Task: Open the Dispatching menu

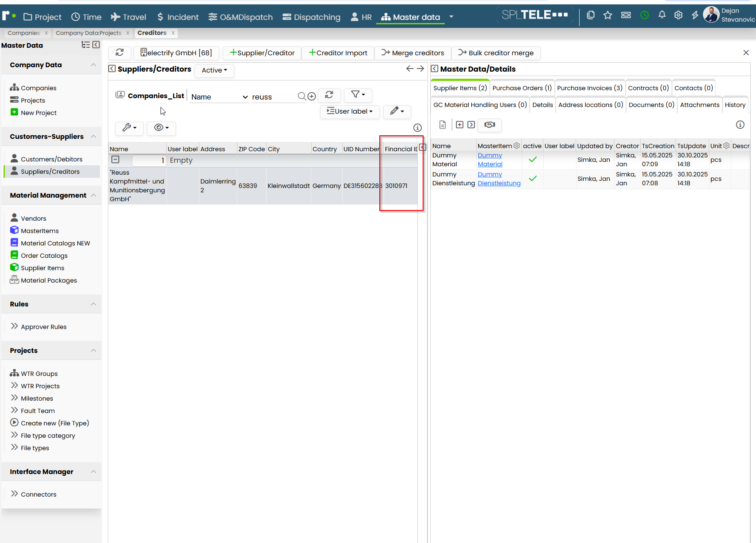Action: [x=312, y=17]
